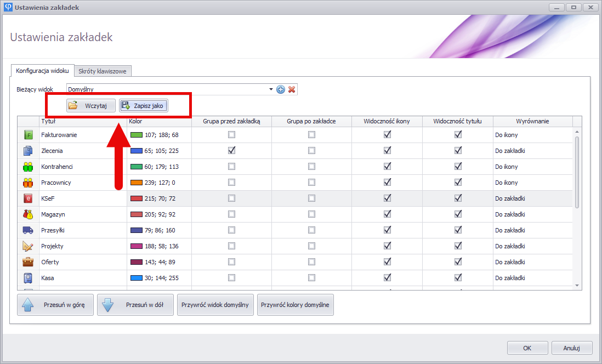The height and width of the screenshot is (364, 602).
Task: Switch to Skróty klawiszowe tab
Action: (103, 71)
